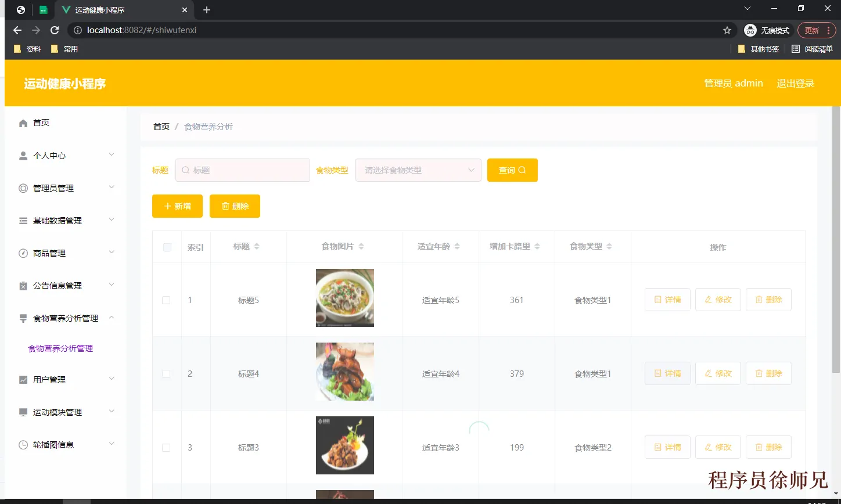Click the 基础数据管理 list icon
Screen dimensions: 841x504
(23, 221)
